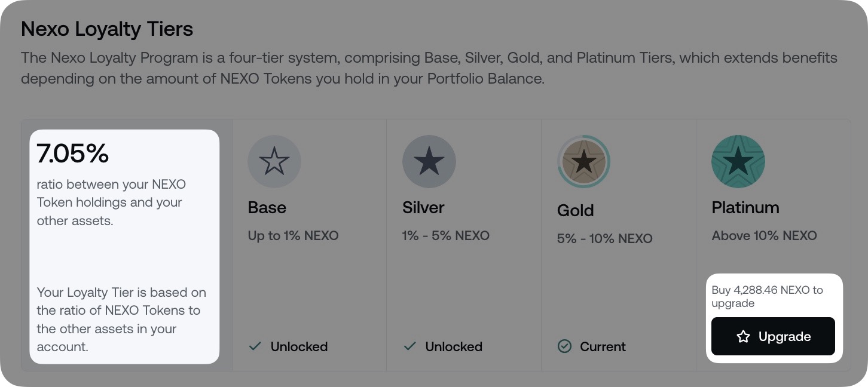The image size is (868, 387).
Task: Click the Buy 4,288.46 NEXO to upgrade text
Action: click(768, 296)
